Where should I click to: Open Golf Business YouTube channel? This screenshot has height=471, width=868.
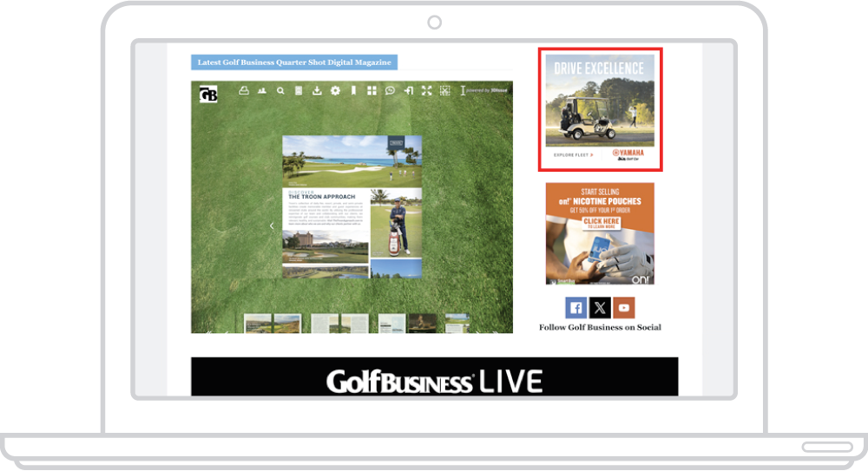click(624, 308)
